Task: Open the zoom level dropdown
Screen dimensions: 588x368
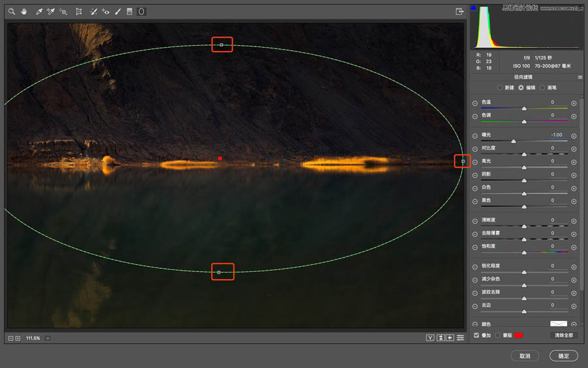Action: pos(48,338)
